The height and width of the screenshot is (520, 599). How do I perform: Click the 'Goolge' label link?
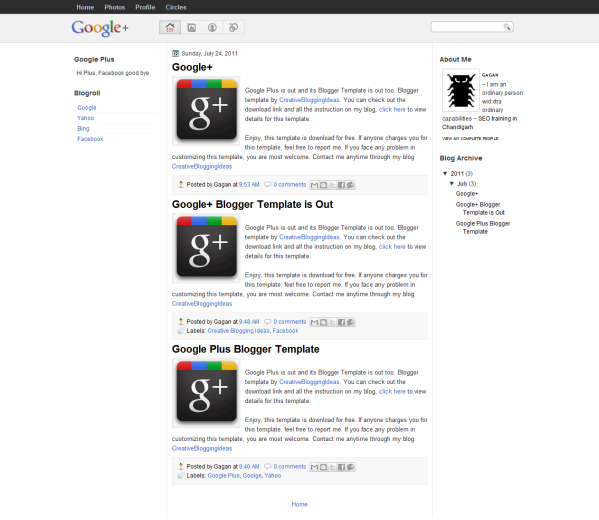tap(252, 476)
